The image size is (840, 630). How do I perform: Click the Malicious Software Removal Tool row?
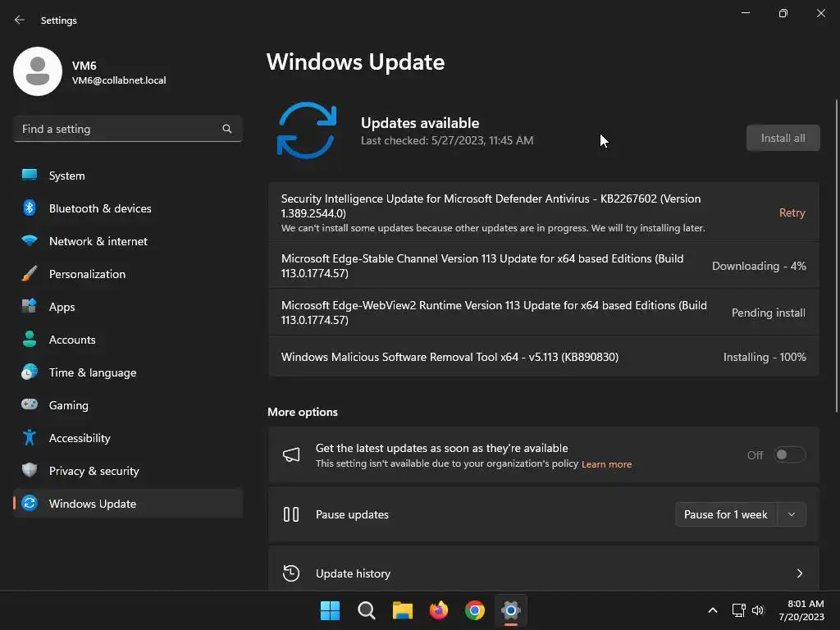pos(543,357)
